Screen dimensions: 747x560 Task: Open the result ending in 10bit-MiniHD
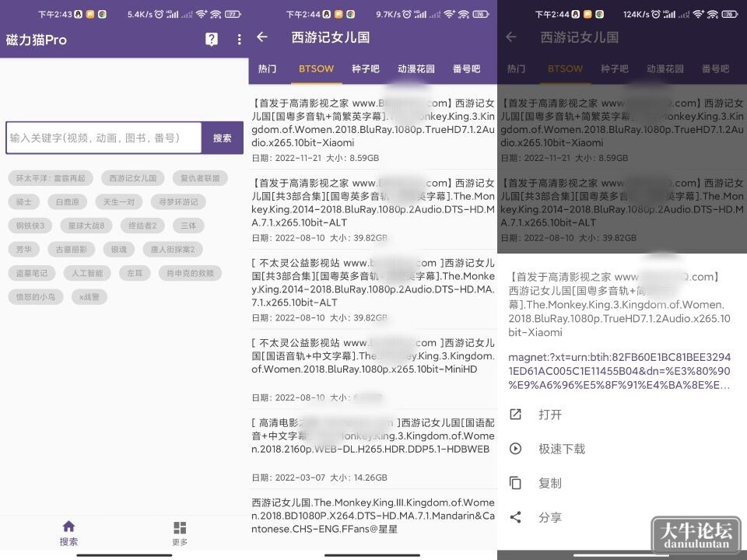tap(373, 370)
